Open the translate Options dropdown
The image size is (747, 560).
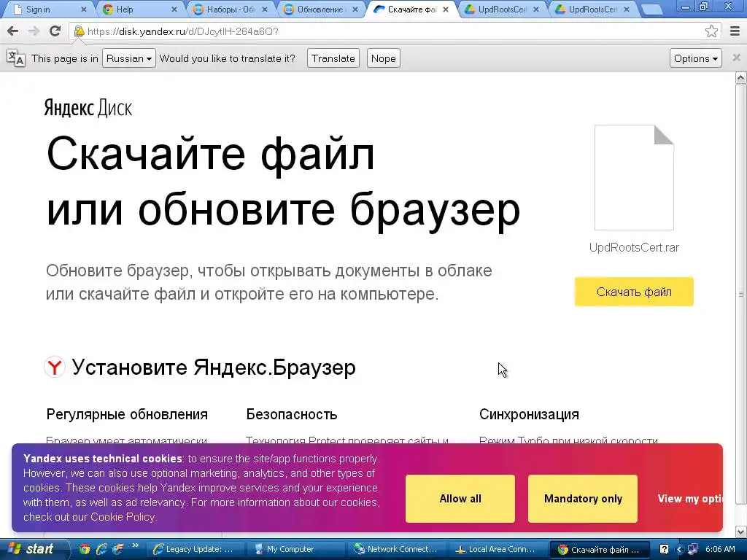point(695,58)
